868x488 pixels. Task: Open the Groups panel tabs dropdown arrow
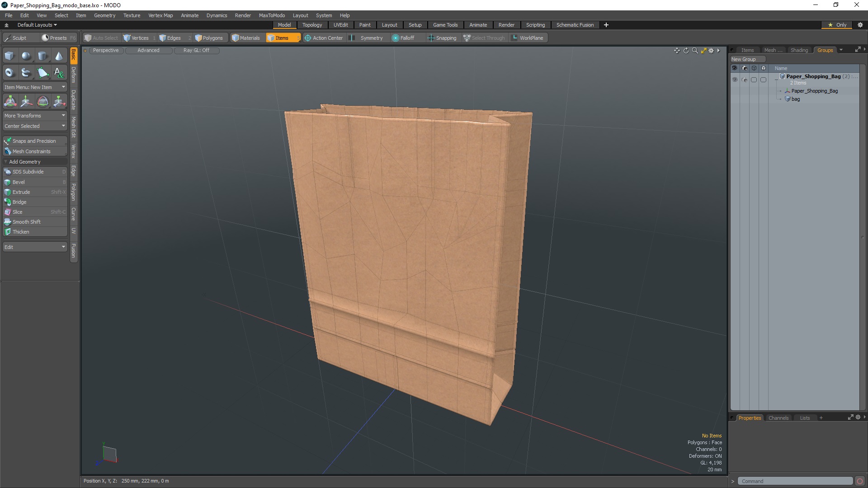tap(841, 50)
